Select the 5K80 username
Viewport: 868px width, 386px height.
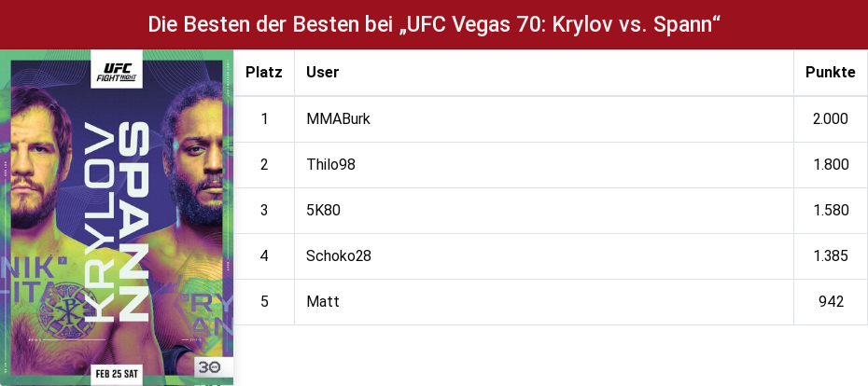[x=323, y=210]
